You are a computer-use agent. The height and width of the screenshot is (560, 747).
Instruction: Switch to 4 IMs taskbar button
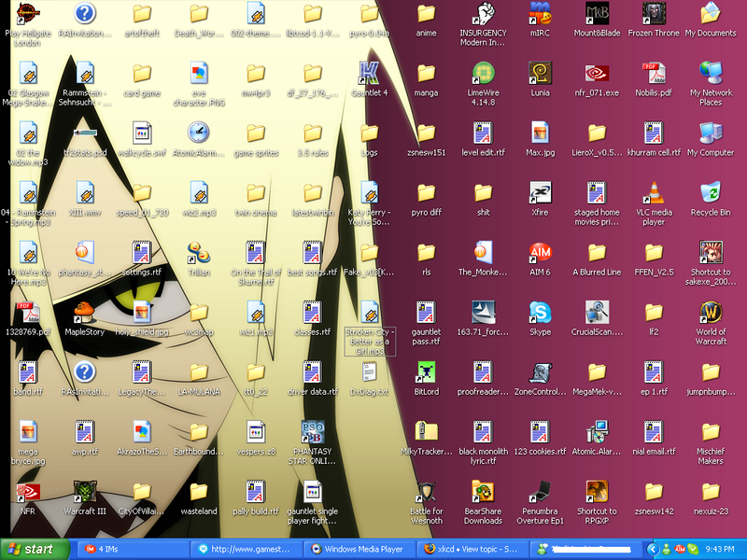tap(133, 550)
